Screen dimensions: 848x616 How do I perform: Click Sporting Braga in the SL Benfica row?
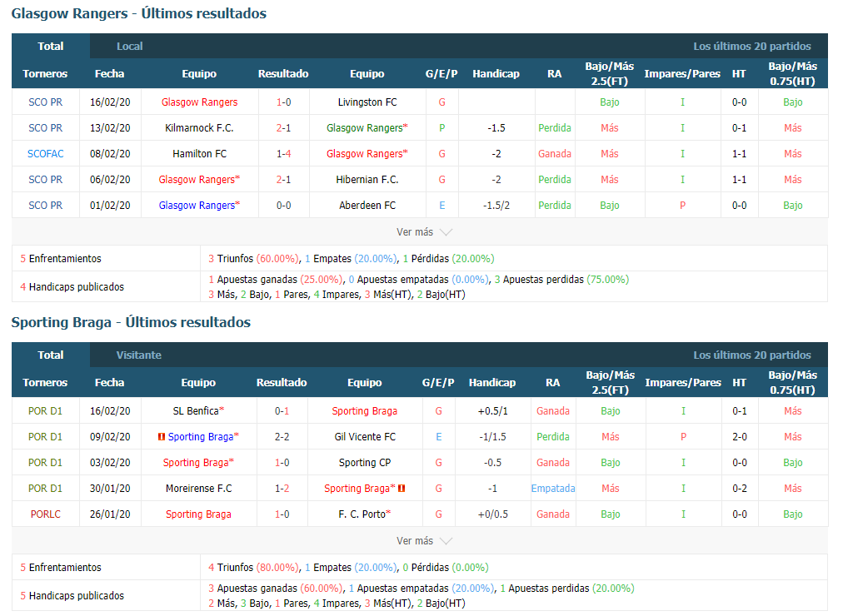tap(365, 411)
